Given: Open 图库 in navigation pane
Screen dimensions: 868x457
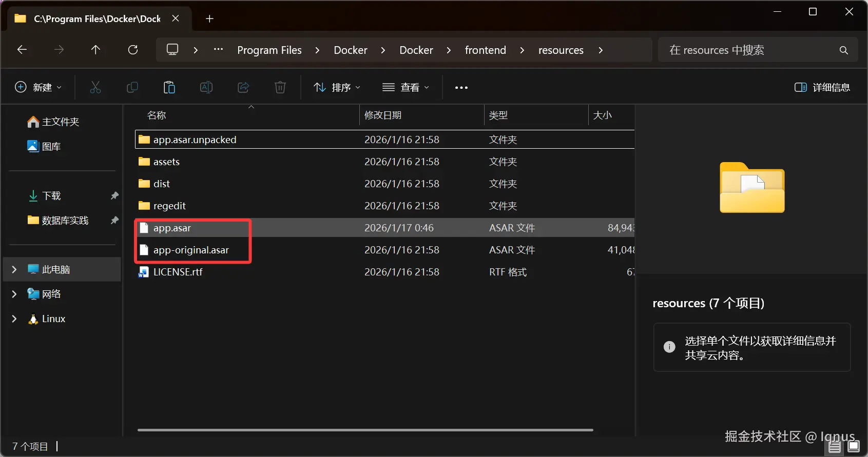Looking at the screenshot, I should pos(44,146).
